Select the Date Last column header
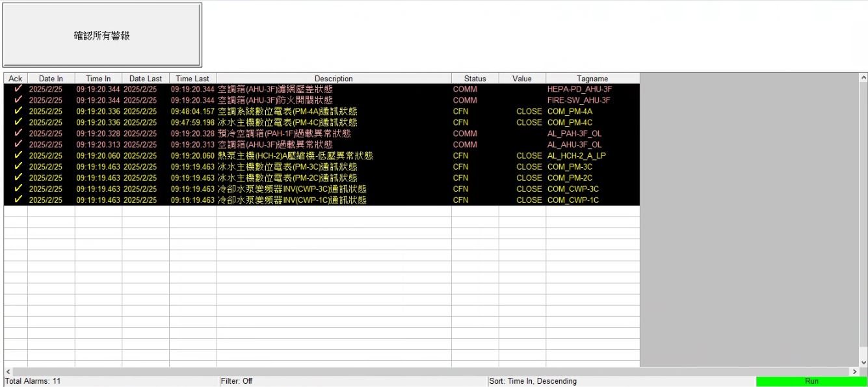Screen dimensions: 868x387 tap(146, 79)
